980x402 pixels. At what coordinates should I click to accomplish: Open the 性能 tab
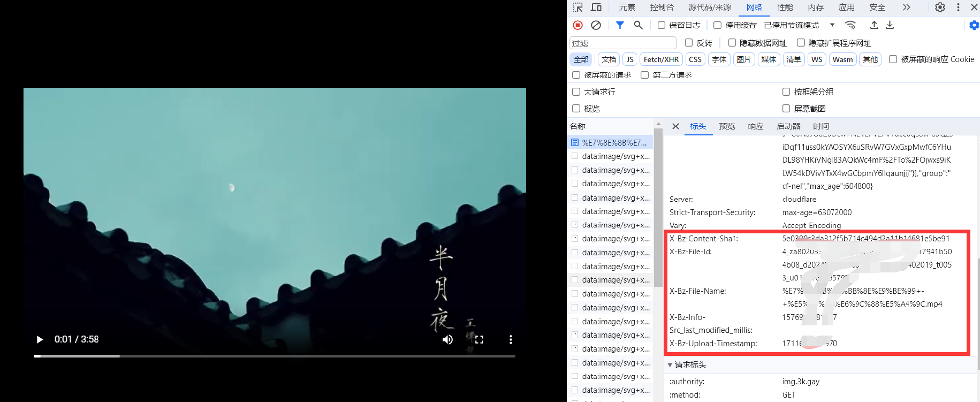point(785,7)
